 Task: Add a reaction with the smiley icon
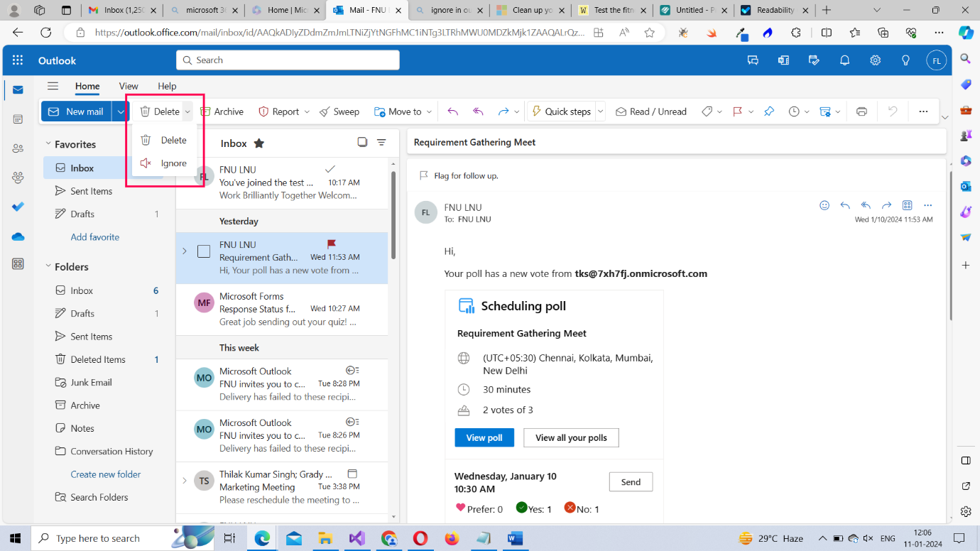pyautogui.click(x=824, y=205)
